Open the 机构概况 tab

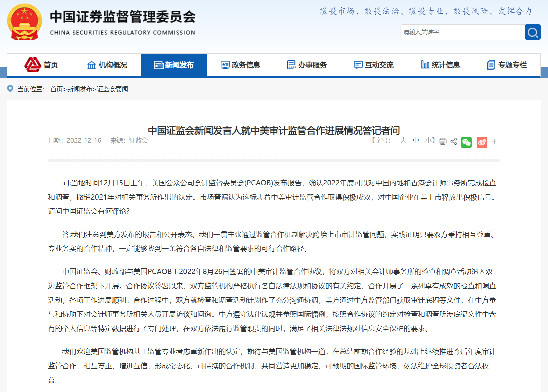(x=107, y=65)
